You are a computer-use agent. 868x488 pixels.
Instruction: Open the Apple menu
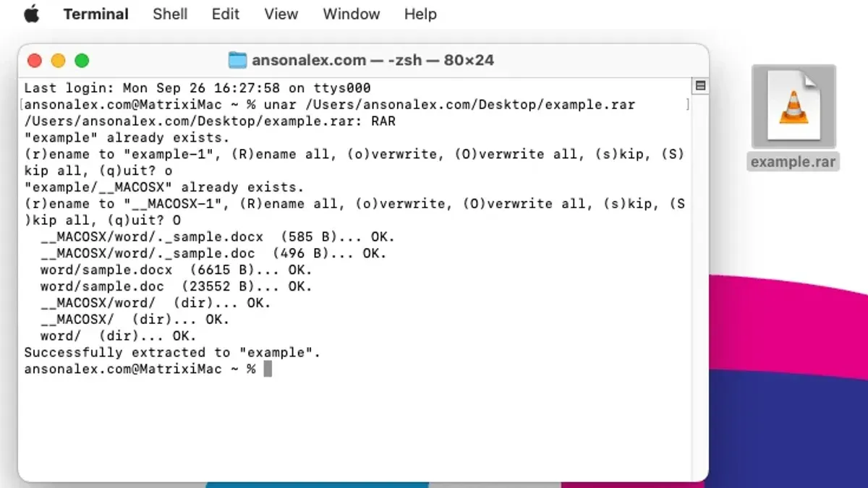click(31, 14)
